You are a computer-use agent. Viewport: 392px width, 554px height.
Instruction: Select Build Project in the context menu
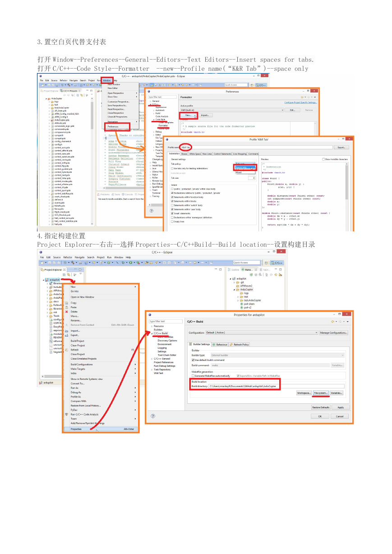pyautogui.click(x=77, y=341)
